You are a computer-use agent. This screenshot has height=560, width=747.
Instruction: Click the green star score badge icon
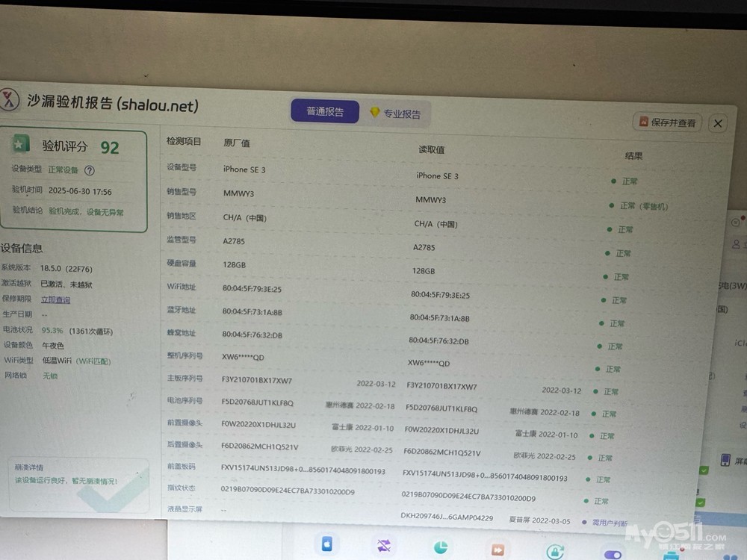[x=21, y=144]
